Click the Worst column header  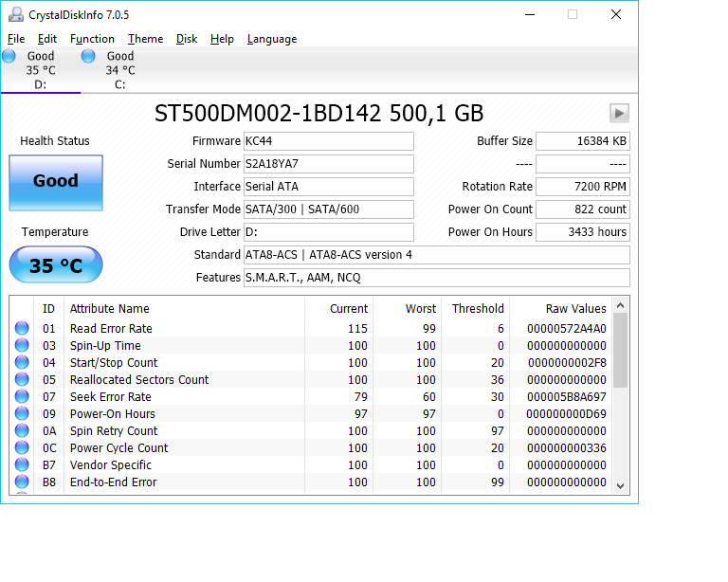408,309
